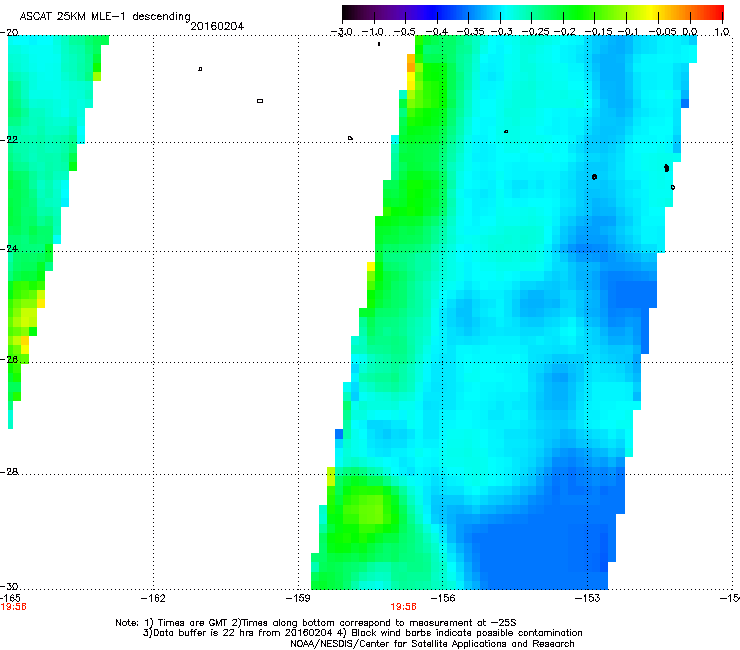Click the '-1.0' colorbar label

coord(372,32)
